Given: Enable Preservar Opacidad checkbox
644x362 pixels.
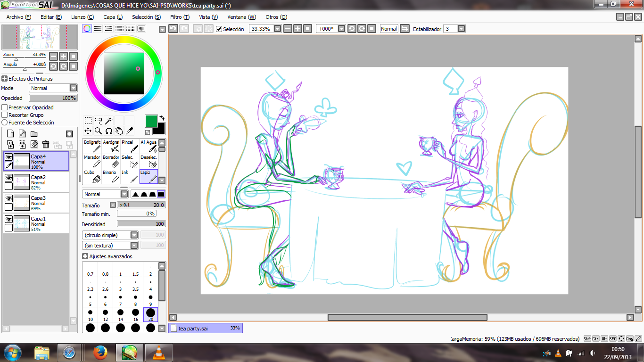Looking at the screenshot, I should pos(5,107).
